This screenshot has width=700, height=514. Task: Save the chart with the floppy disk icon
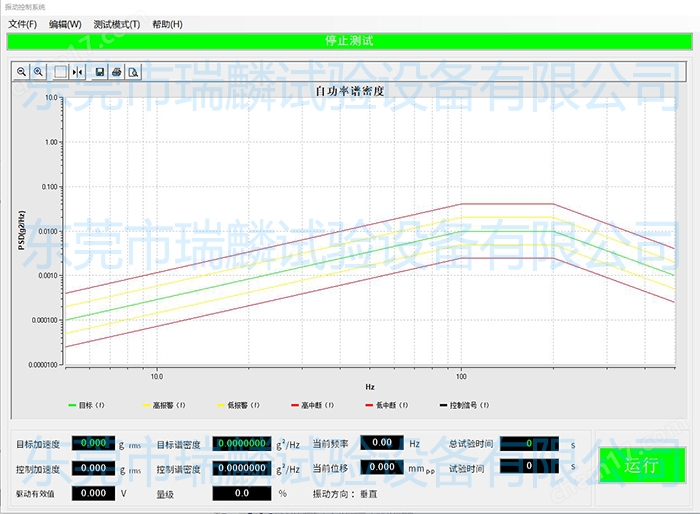coord(100,72)
